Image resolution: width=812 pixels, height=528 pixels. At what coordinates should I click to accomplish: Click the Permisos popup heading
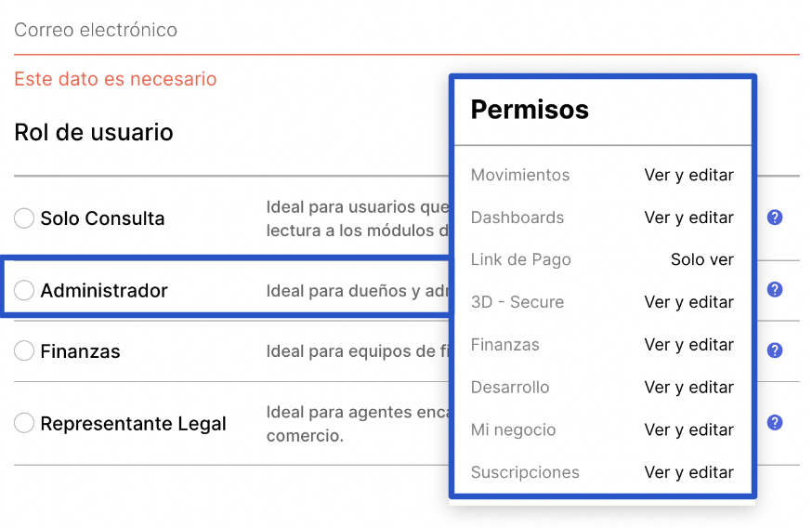point(530,110)
